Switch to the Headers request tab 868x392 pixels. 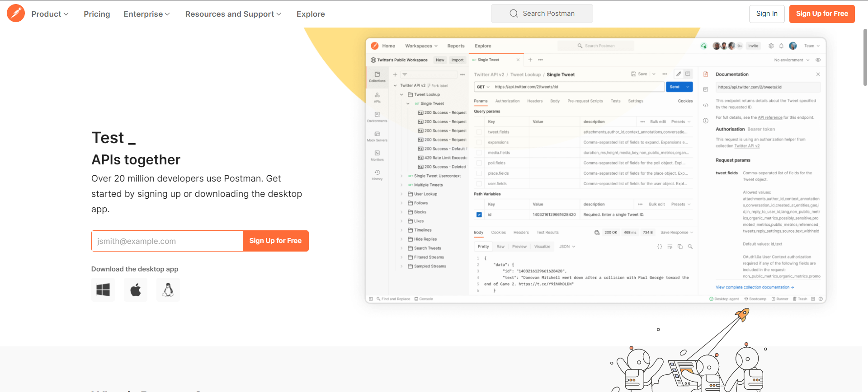tap(535, 101)
